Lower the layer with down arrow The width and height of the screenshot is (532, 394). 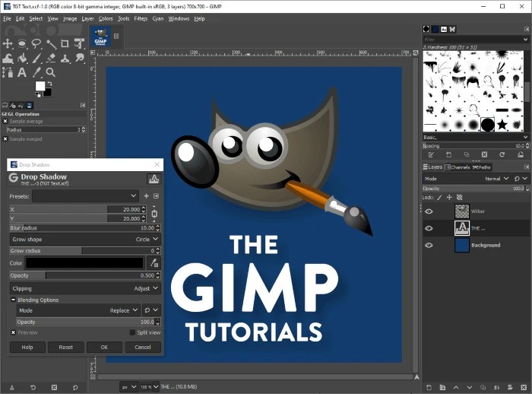[x=470, y=387]
